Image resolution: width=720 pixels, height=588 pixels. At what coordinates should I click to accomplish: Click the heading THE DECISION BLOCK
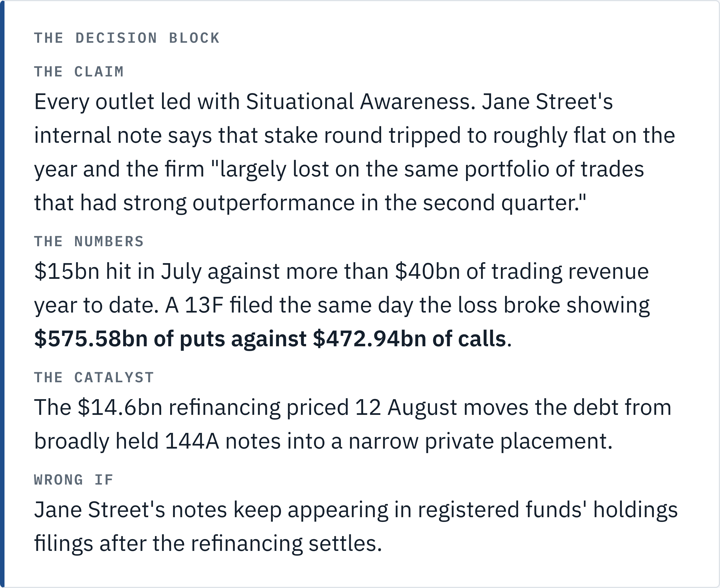[127, 38]
